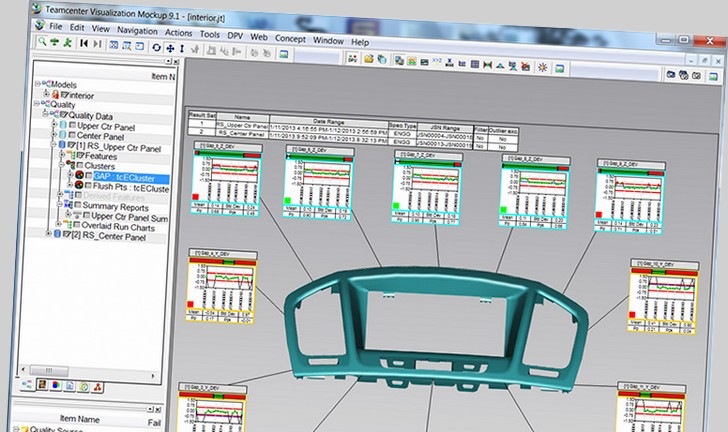Select the Upper Ctr Panel Sum report item
The width and height of the screenshot is (728, 432).
point(130,217)
